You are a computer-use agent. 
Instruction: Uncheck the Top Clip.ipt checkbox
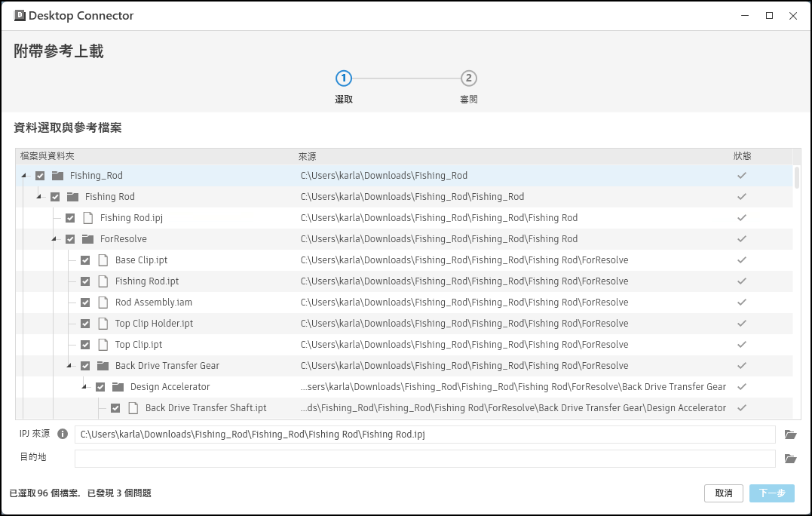85,345
